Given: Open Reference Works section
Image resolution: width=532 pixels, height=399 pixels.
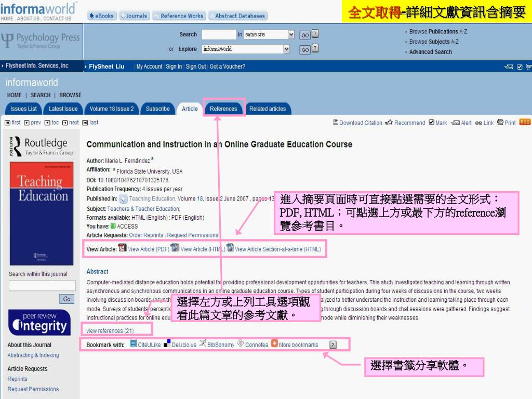Looking at the screenshot, I should 179,16.
